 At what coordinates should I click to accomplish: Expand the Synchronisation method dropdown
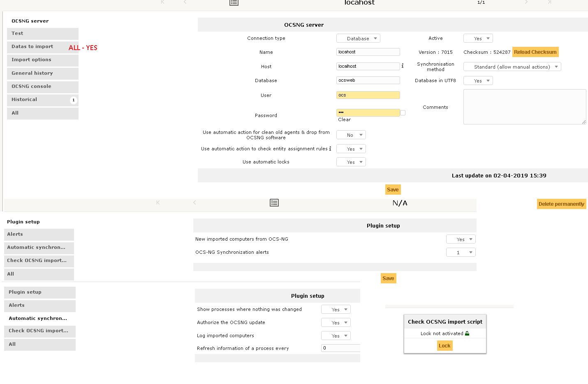coord(512,66)
